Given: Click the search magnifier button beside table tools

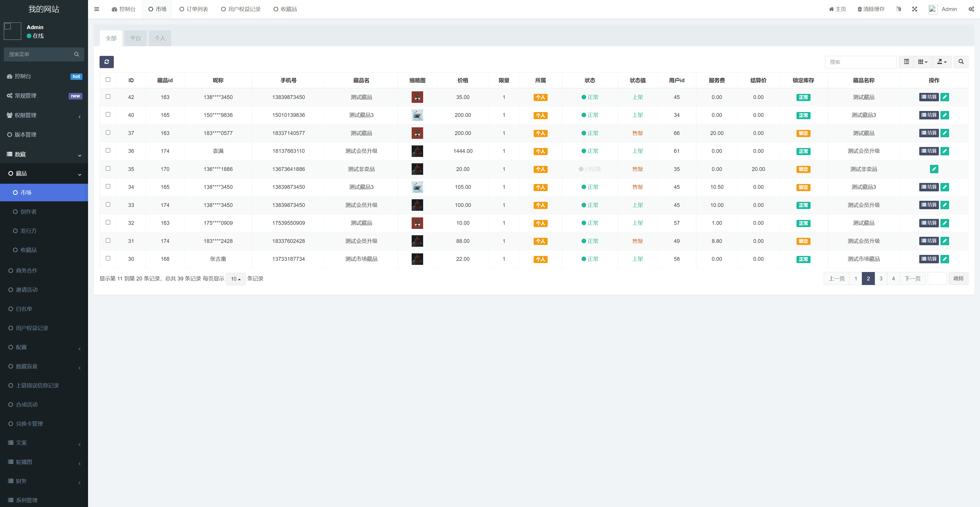Looking at the screenshot, I should pos(961,61).
